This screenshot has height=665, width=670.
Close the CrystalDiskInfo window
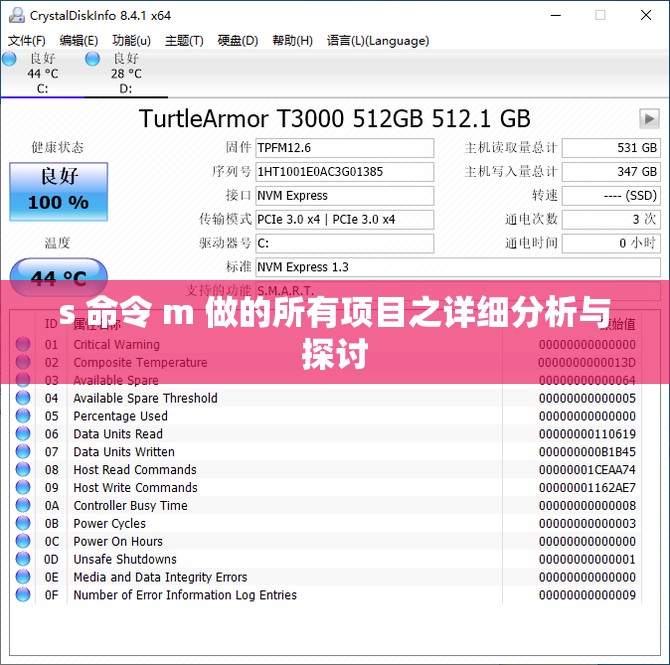[x=646, y=15]
